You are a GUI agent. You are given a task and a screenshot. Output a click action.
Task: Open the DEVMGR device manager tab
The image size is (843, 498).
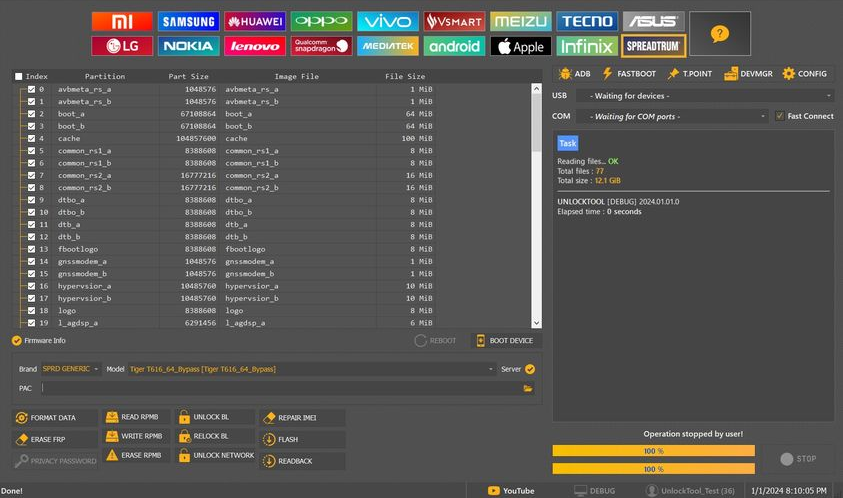pyautogui.click(x=748, y=74)
